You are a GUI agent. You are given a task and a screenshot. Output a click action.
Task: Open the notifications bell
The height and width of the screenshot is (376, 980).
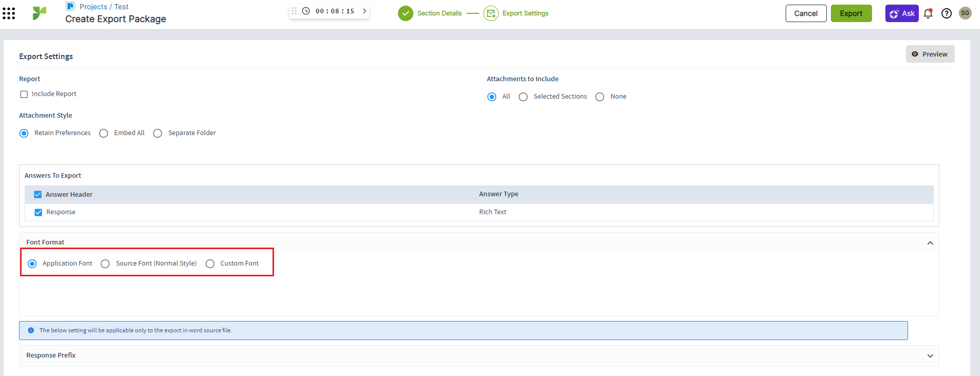(928, 13)
